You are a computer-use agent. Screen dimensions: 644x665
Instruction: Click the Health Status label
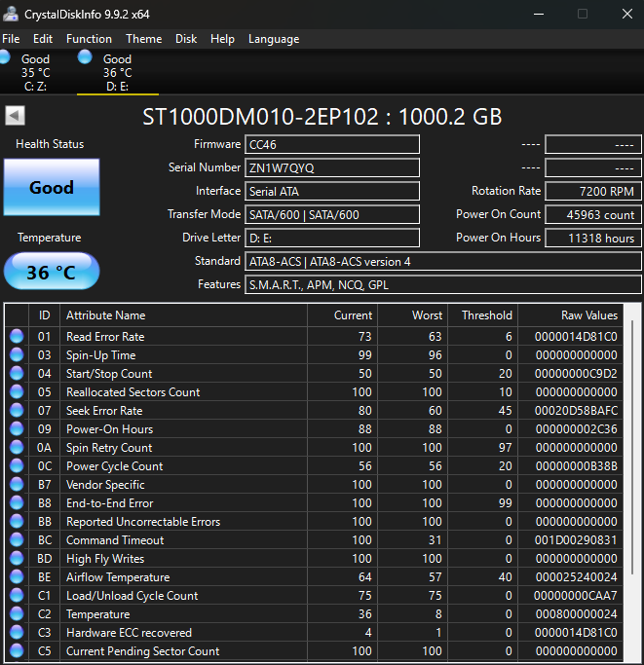pos(50,144)
